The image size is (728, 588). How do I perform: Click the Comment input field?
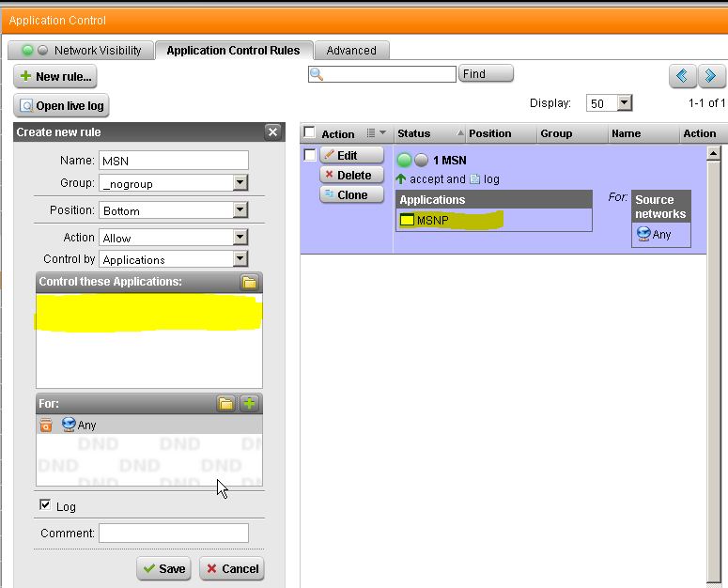click(x=174, y=533)
